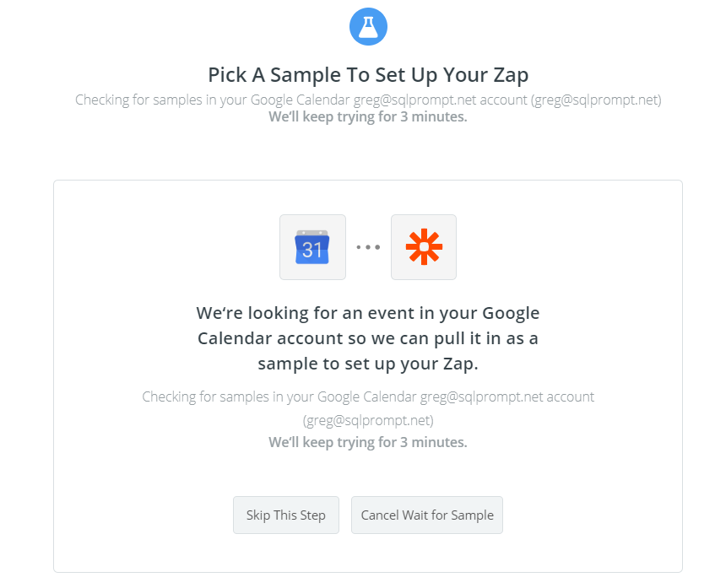Click the card's bold "We'll keep trying for 3 minutes" text
The height and width of the screenshot is (588, 715).
pyautogui.click(x=368, y=442)
